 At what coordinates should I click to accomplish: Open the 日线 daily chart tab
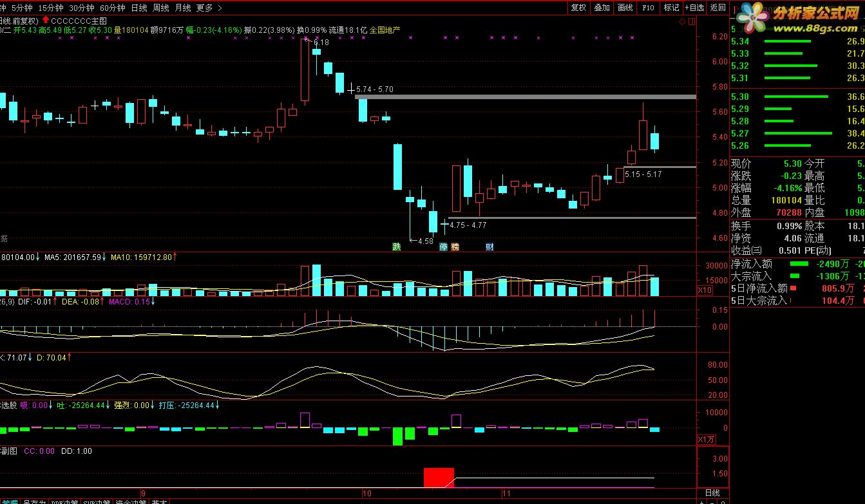[x=138, y=8]
